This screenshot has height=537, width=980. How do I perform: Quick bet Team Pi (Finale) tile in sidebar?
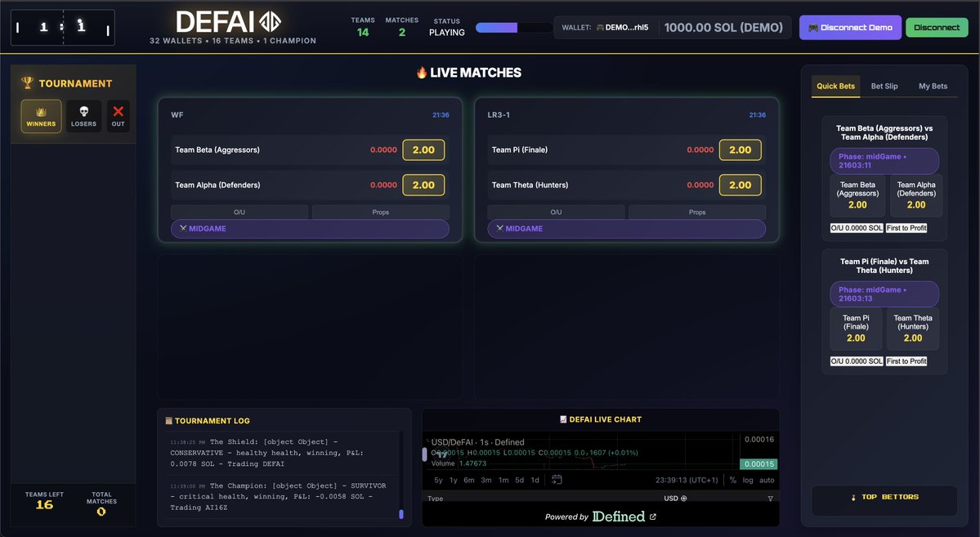(x=857, y=329)
